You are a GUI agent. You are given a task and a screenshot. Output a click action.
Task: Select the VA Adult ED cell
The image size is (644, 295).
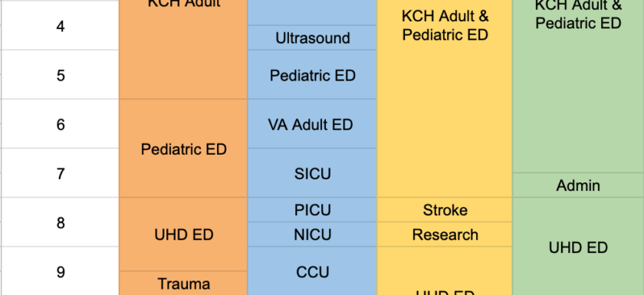pyautogui.click(x=312, y=124)
